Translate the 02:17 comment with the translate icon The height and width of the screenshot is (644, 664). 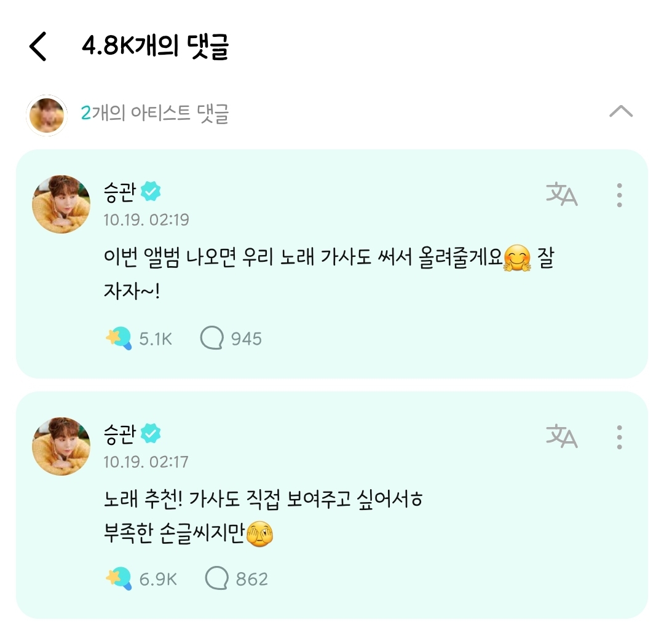[x=561, y=436]
